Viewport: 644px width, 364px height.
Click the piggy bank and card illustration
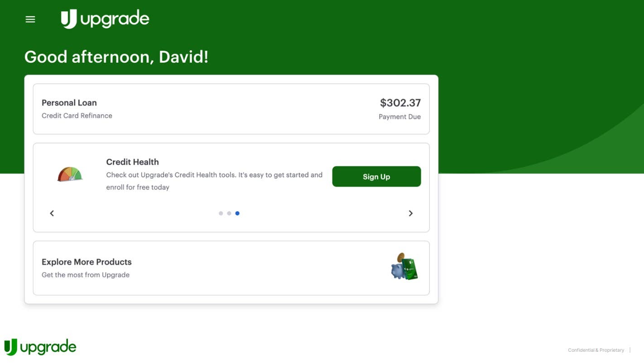pos(404,267)
